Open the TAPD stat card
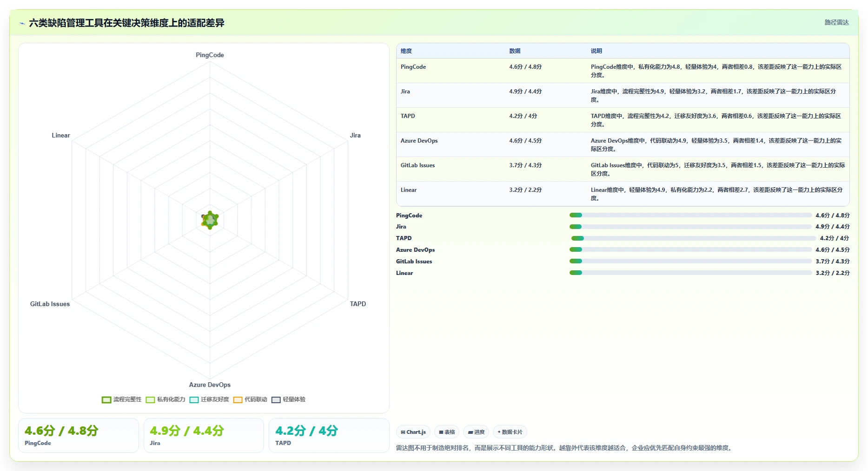Viewport: 868px width, 471px height. 329,435
